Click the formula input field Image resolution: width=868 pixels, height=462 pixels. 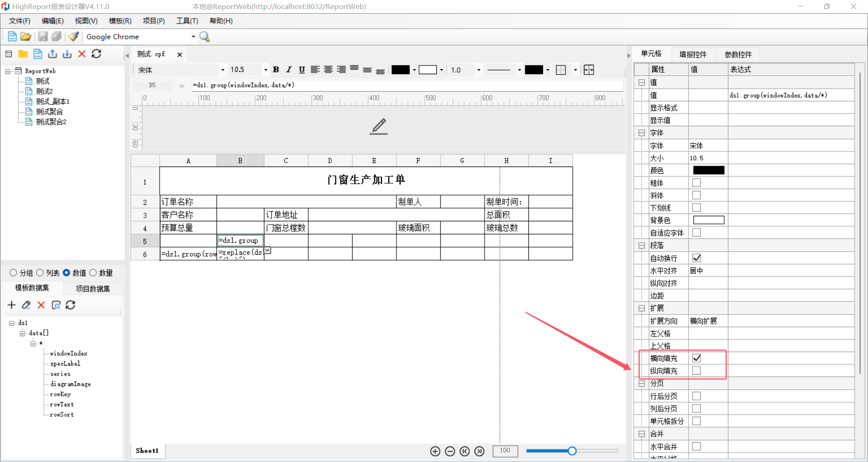coord(407,85)
